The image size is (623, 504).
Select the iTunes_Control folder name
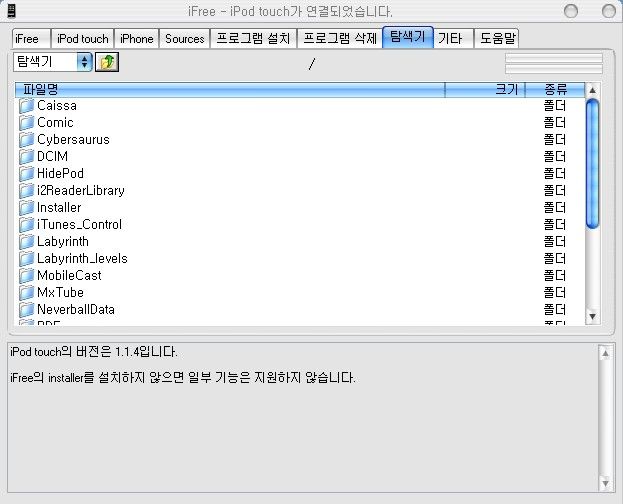(x=79, y=225)
